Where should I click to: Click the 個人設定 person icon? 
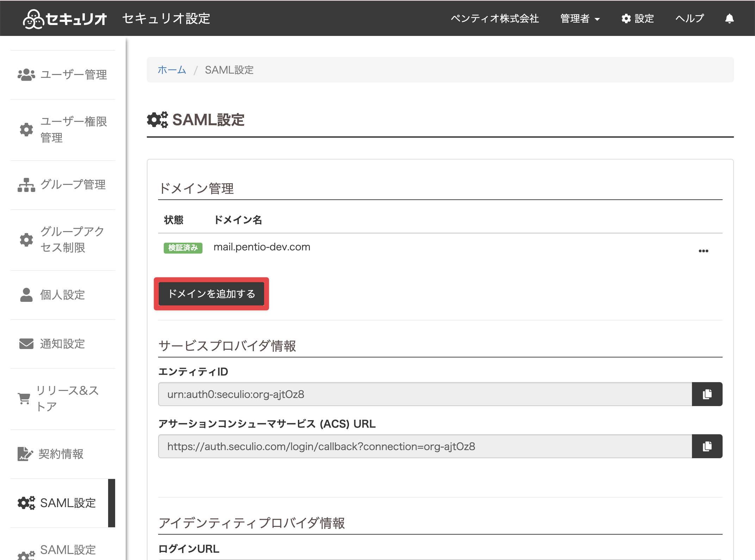(x=26, y=295)
